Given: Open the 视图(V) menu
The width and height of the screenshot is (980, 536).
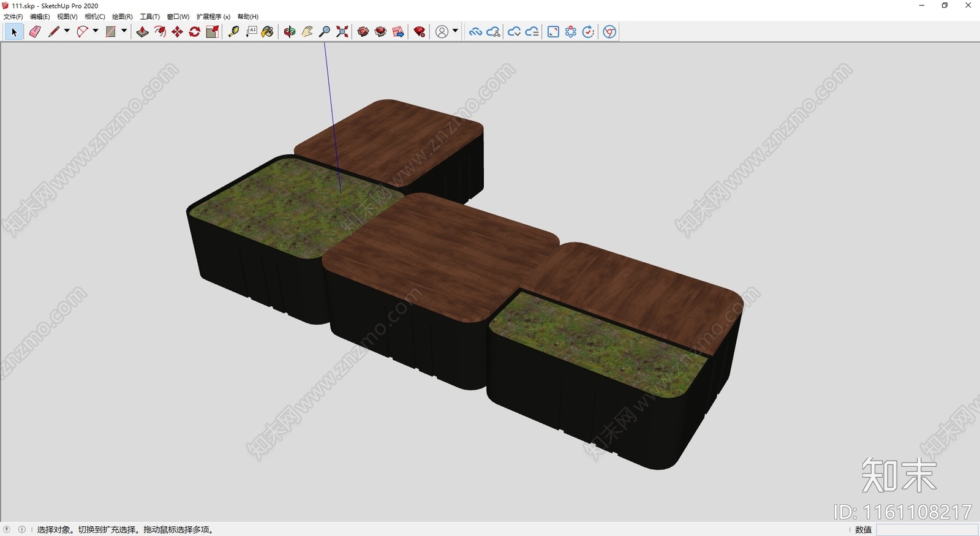Looking at the screenshot, I should (67, 17).
